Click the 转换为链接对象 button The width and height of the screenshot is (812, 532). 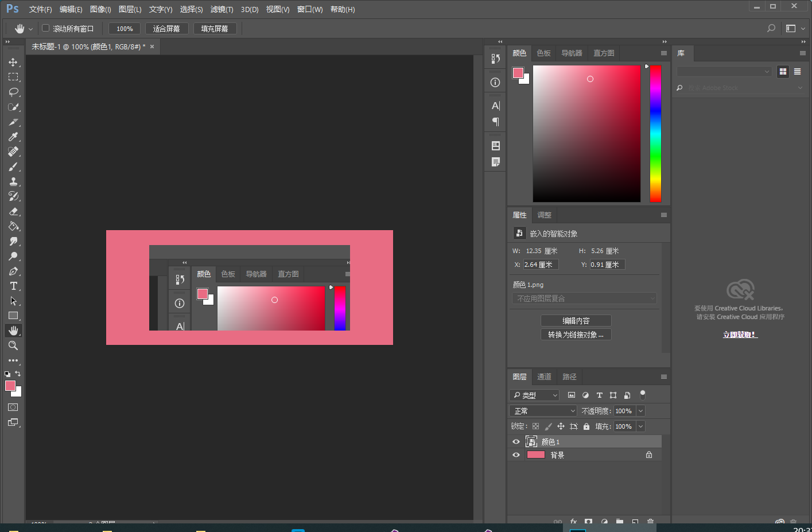576,335
